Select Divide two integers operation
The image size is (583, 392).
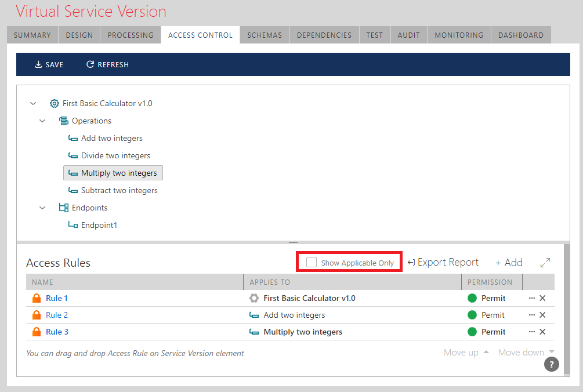pos(115,156)
